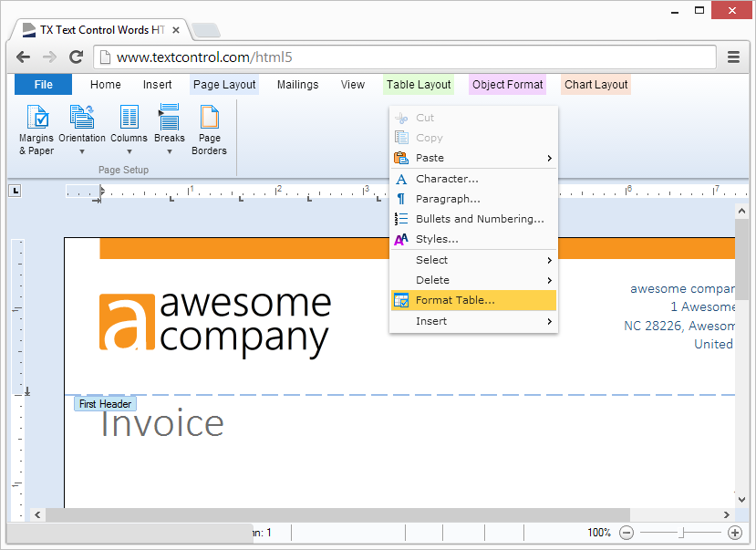Image resolution: width=756 pixels, height=550 pixels.
Task: Open the Select submenu entry
Action: click(473, 260)
